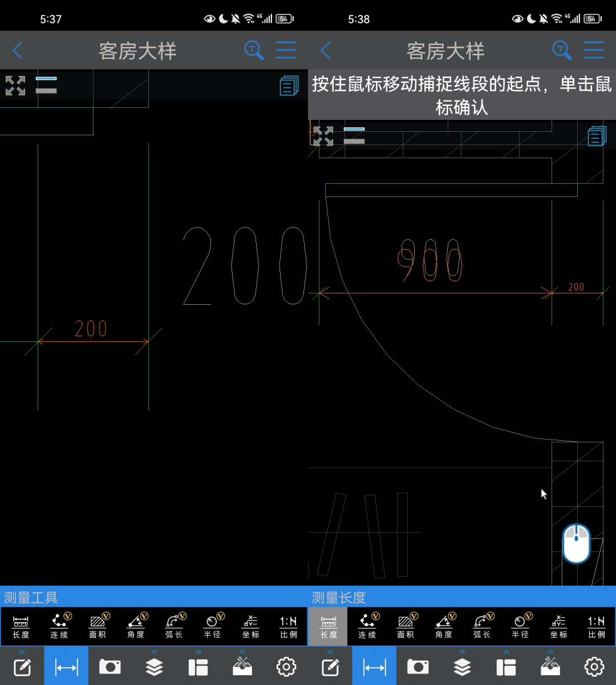Select 角度 angle tool under 测量长度 header
The width and height of the screenshot is (616, 685).
(x=444, y=626)
